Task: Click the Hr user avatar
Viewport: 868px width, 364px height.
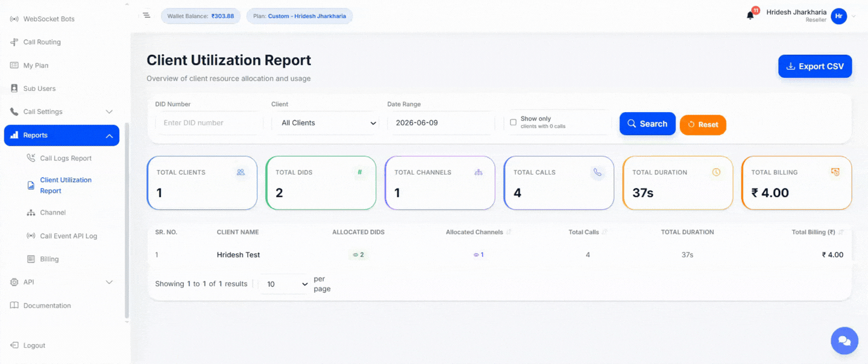Action: (x=838, y=16)
